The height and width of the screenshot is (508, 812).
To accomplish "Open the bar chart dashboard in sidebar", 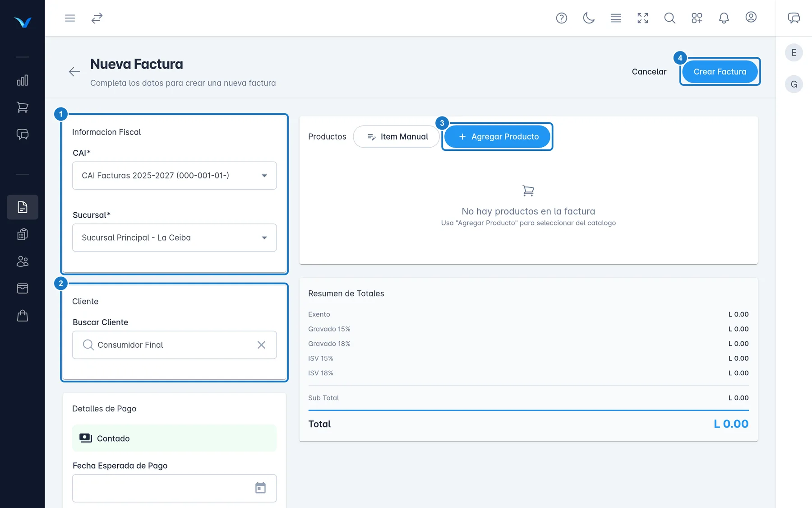I will pyautogui.click(x=23, y=80).
